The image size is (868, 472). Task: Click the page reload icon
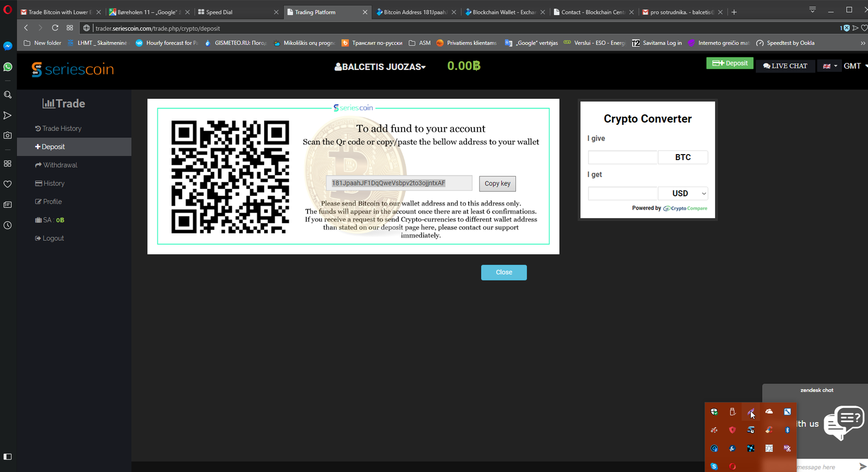tap(55, 28)
